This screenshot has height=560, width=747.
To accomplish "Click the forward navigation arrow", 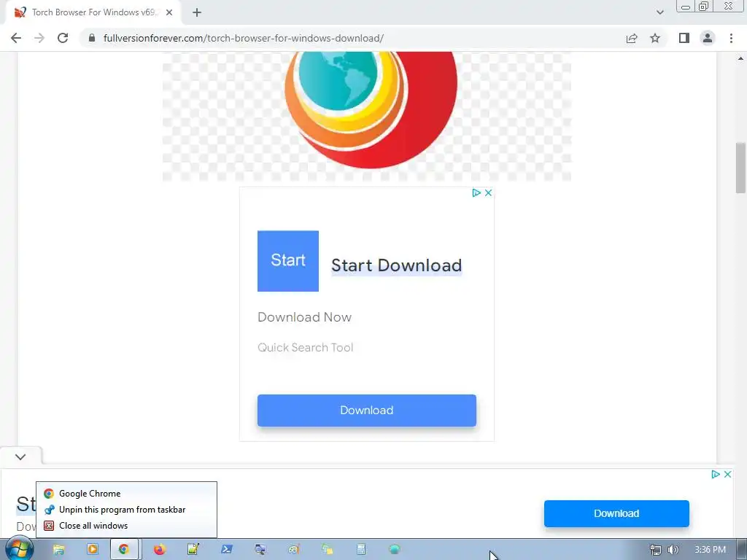I will coord(39,38).
